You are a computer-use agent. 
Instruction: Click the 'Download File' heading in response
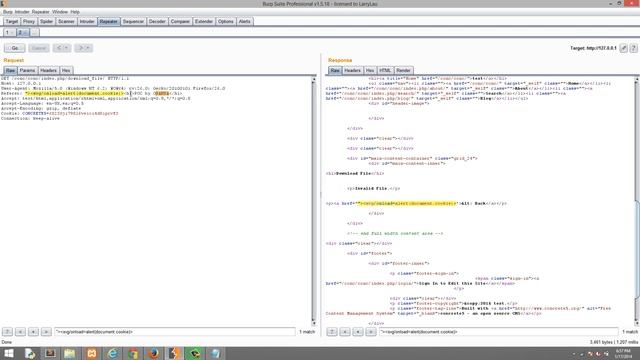(x=353, y=173)
